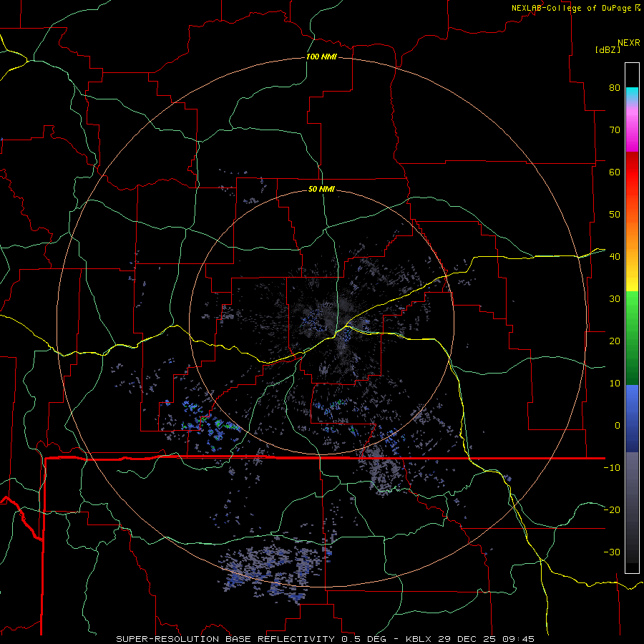Click the [dBZ] unit label

(x=608, y=49)
